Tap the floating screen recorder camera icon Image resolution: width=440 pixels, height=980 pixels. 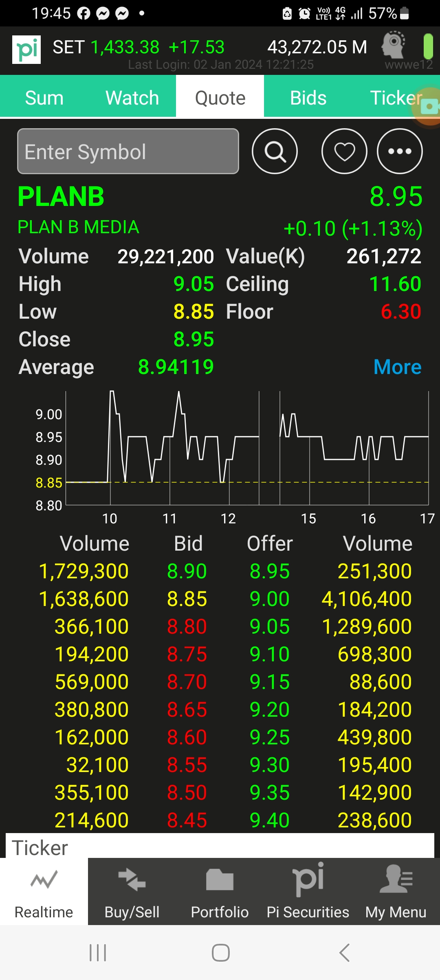tap(429, 107)
